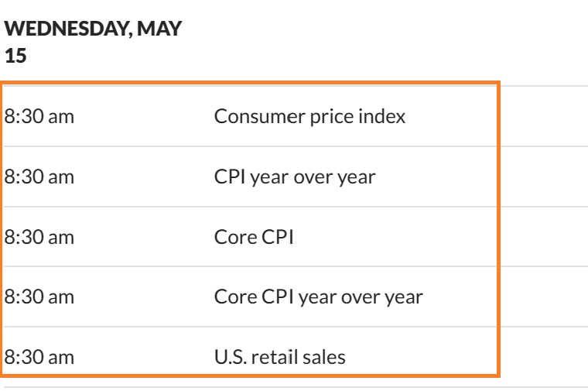Viewport: 588px width, 391px height.
Task: Open the U.S. retail sales entry
Action: click(x=279, y=357)
